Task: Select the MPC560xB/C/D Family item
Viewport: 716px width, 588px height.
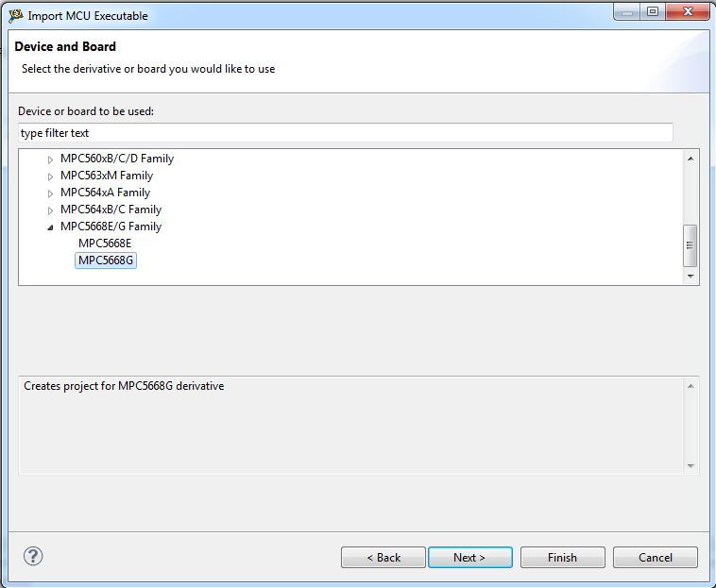Action: click(116, 159)
